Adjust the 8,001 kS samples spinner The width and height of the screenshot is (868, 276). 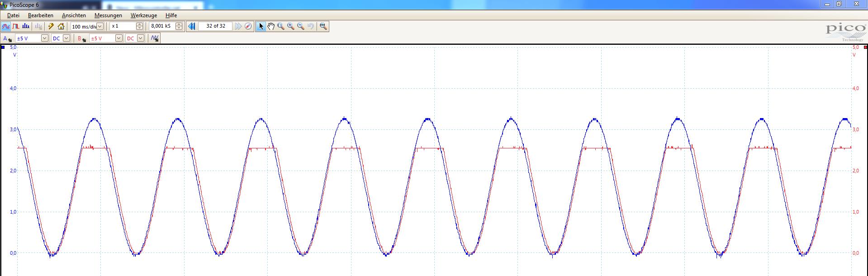[x=179, y=26]
